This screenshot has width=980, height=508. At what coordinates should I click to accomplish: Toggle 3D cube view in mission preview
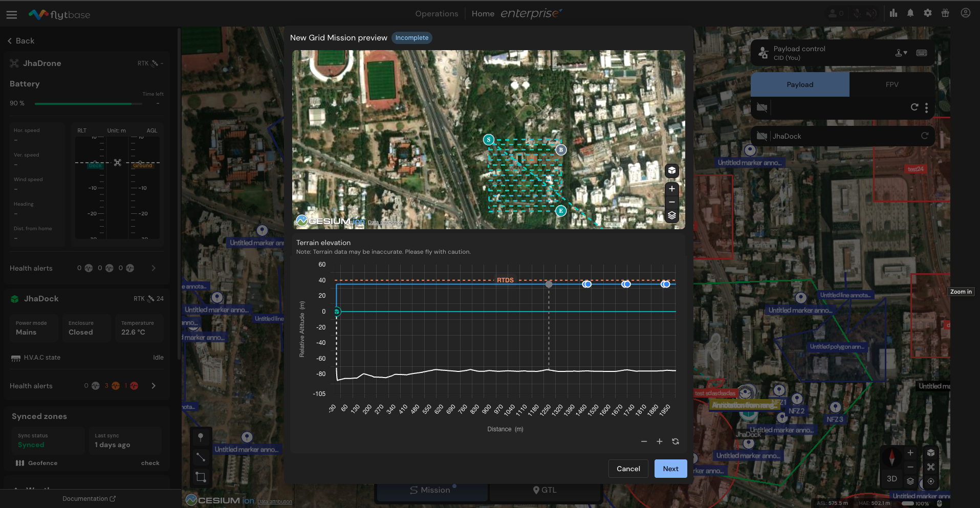click(x=672, y=171)
